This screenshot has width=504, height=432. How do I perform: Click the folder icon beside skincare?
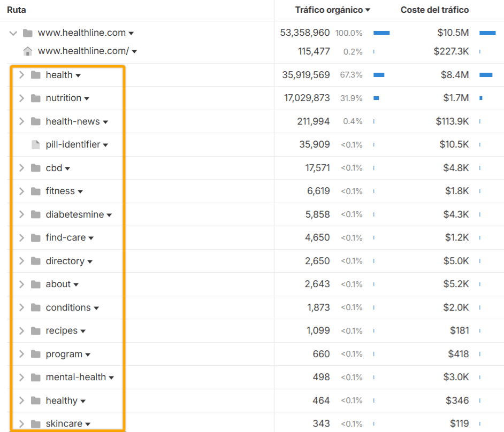pos(36,423)
